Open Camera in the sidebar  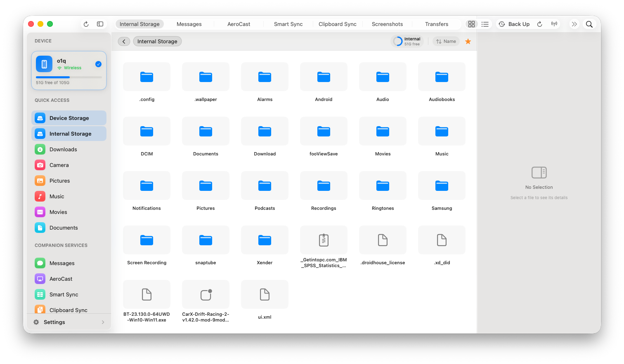69,165
